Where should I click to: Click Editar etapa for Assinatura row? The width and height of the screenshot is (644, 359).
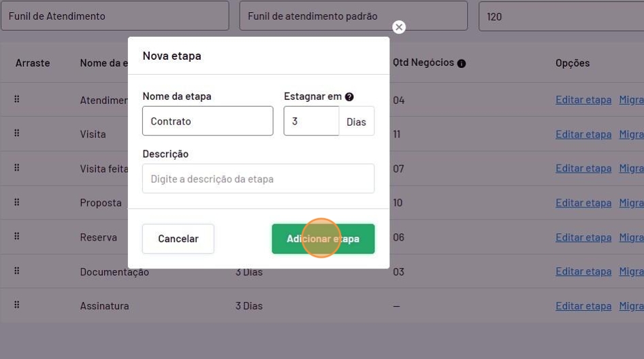tap(583, 306)
